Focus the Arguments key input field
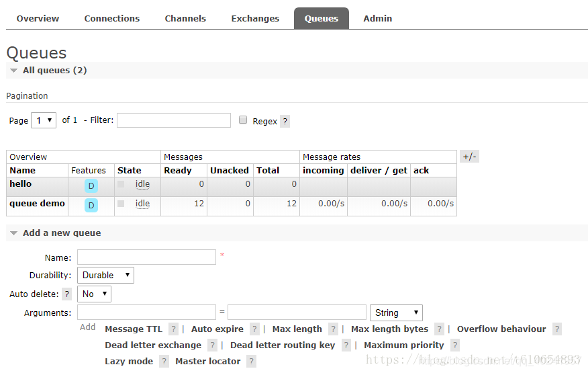The width and height of the screenshot is (588, 373). point(146,313)
